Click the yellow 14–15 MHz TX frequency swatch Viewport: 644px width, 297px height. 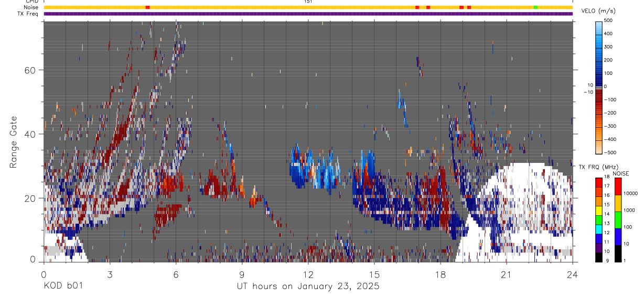599,211
